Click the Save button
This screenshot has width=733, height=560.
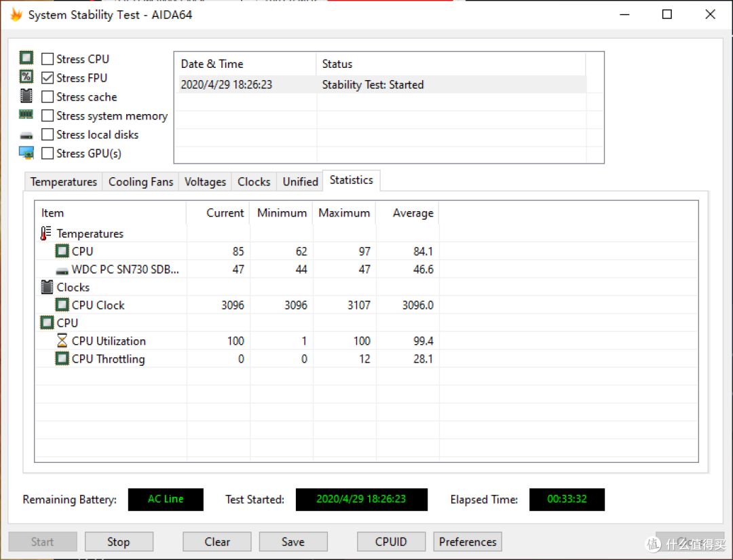pos(293,542)
